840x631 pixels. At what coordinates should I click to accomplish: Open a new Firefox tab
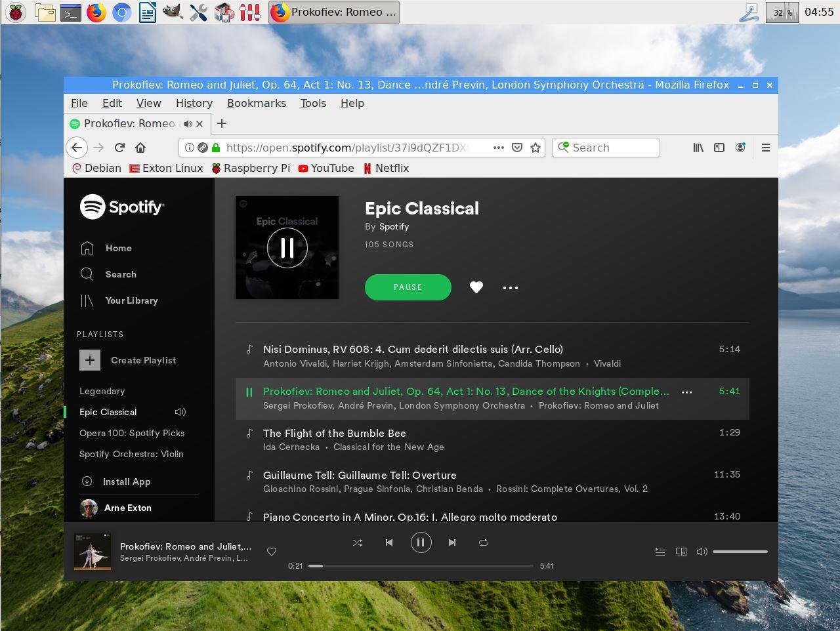222,123
